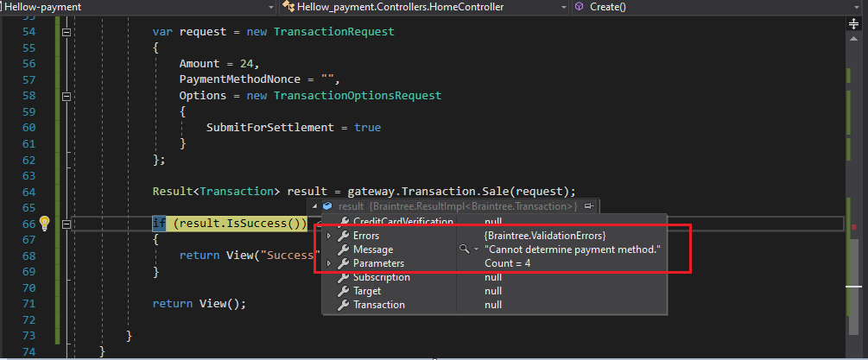The height and width of the screenshot is (360, 868).
Task: Collapse the code block at line 58
Action: pyautogui.click(x=67, y=96)
